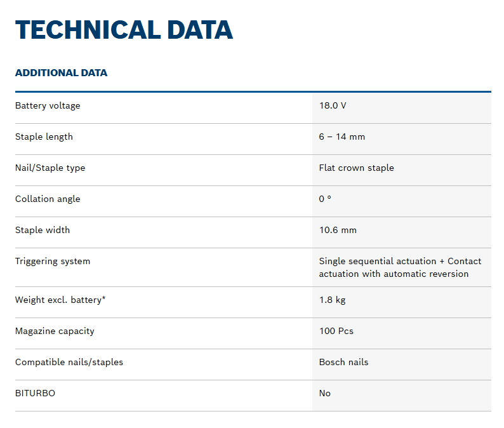Click the Staple length row label
The image size is (504, 428).
44,137
